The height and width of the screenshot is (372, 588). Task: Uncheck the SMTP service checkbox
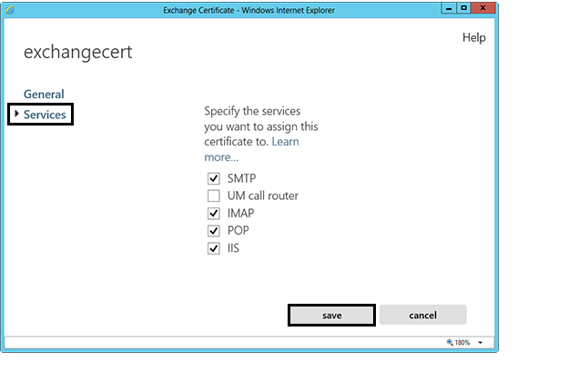214,178
